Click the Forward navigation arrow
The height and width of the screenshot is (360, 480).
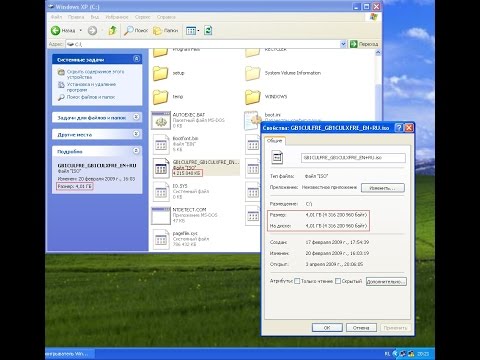[92, 31]
